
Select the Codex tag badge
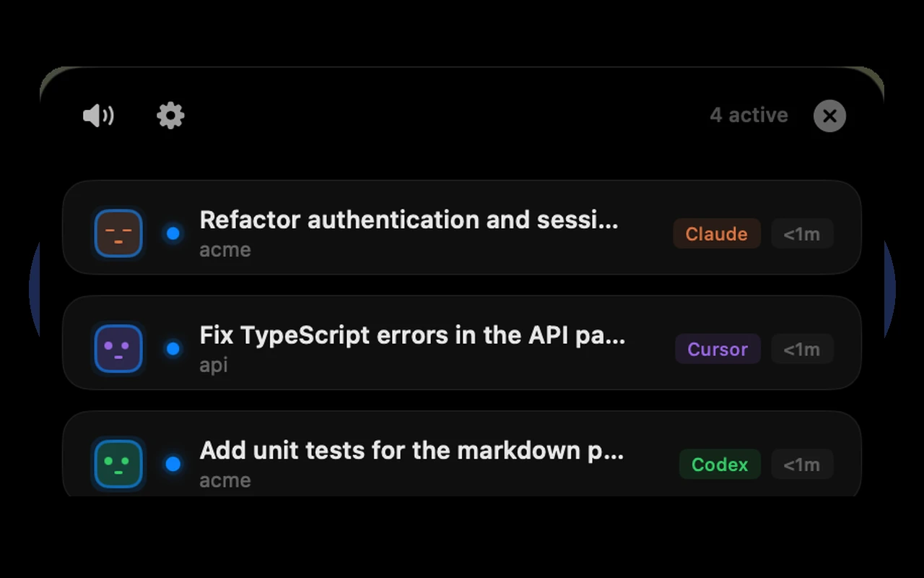click(x=720, y=465)
